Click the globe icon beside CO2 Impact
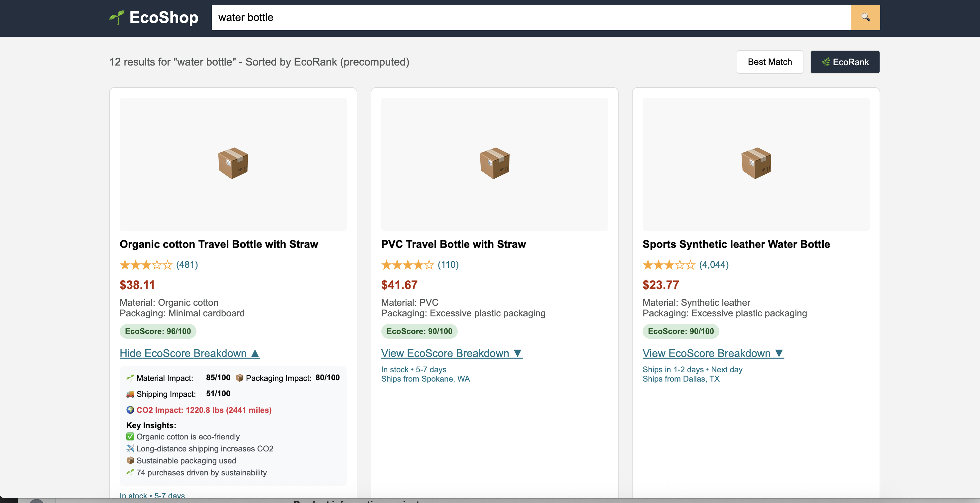Screen dimensions: 980x503 coord(130,410)
